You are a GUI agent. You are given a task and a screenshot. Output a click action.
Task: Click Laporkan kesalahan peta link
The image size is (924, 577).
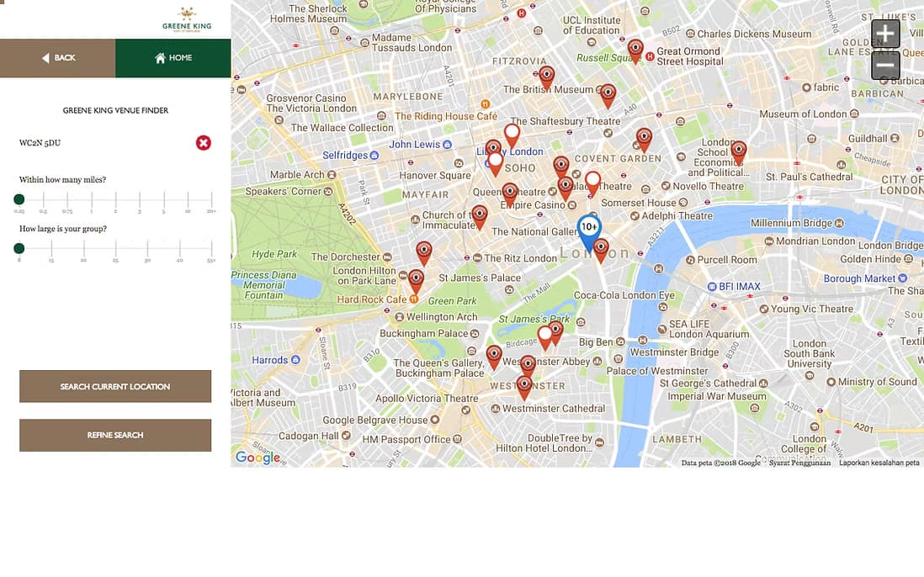[x=879, y=463]
